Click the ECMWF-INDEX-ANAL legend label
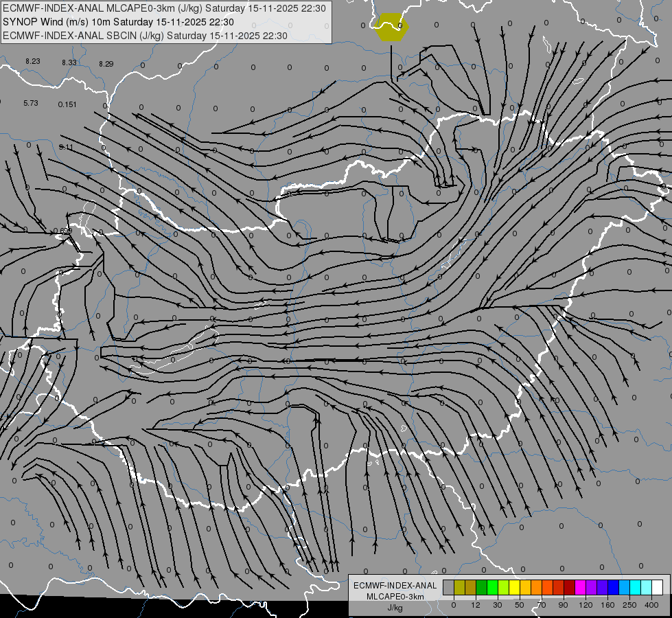672x618 pixels. [x=395, y=586]
